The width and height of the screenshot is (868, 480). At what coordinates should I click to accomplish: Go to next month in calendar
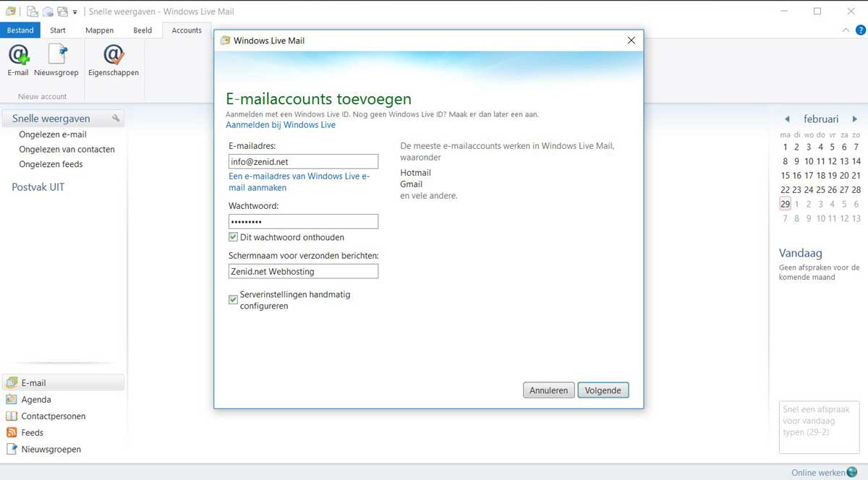pyautogui.click(x=855, y=119)
